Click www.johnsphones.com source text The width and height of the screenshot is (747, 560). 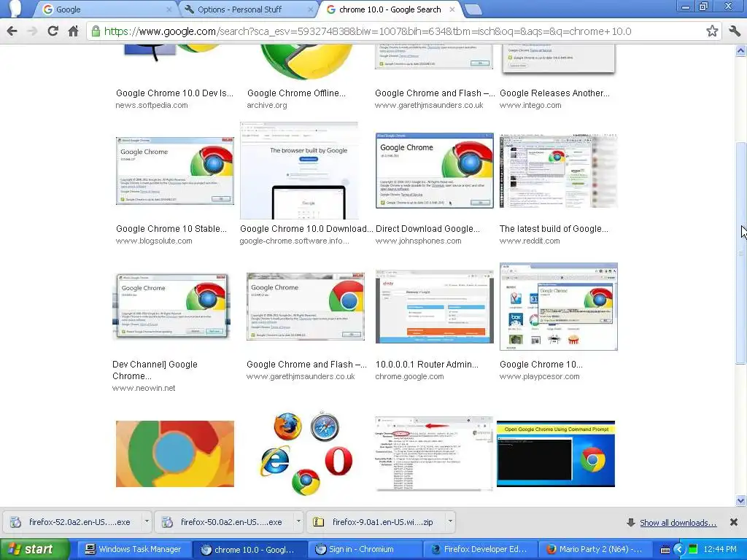(418, 241)
